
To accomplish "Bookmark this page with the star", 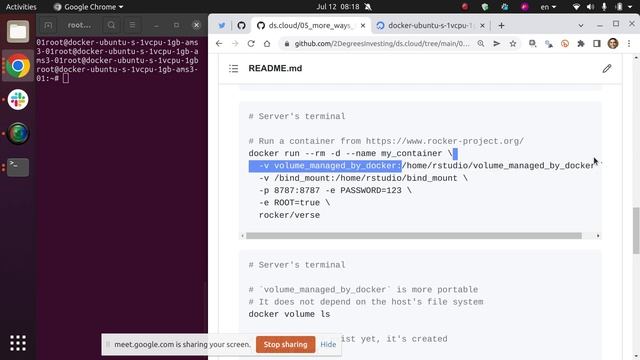I will tap(513, 44).
